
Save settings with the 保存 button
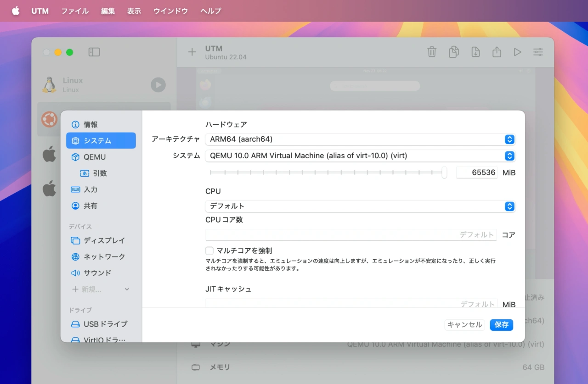(x=501, y=325)
